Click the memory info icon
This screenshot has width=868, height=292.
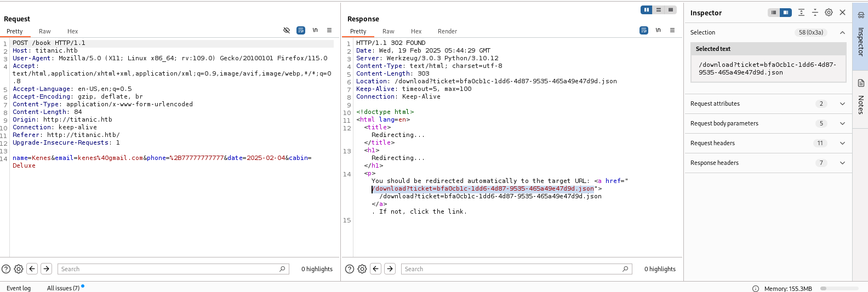point(756,289)
